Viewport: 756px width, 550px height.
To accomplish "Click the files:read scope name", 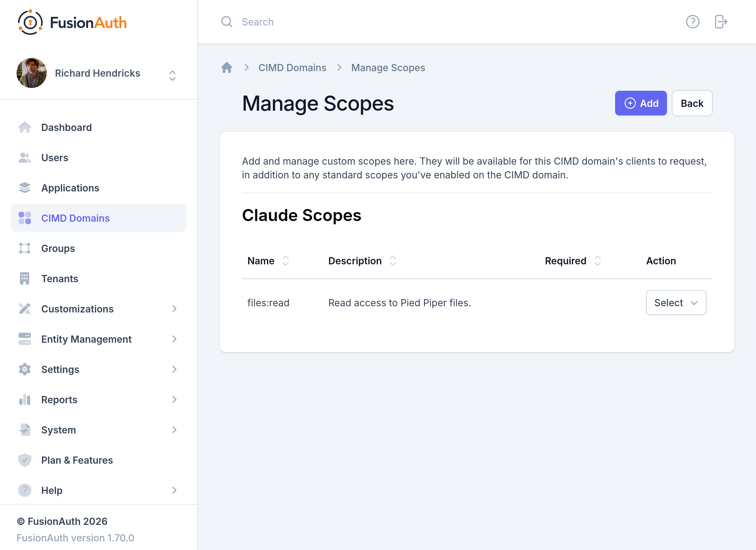I will 268,302.
